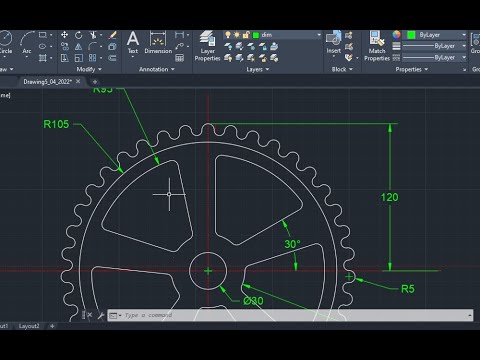Click the Turn All Layers On icon
480x360 pixels.
(228, 58)
